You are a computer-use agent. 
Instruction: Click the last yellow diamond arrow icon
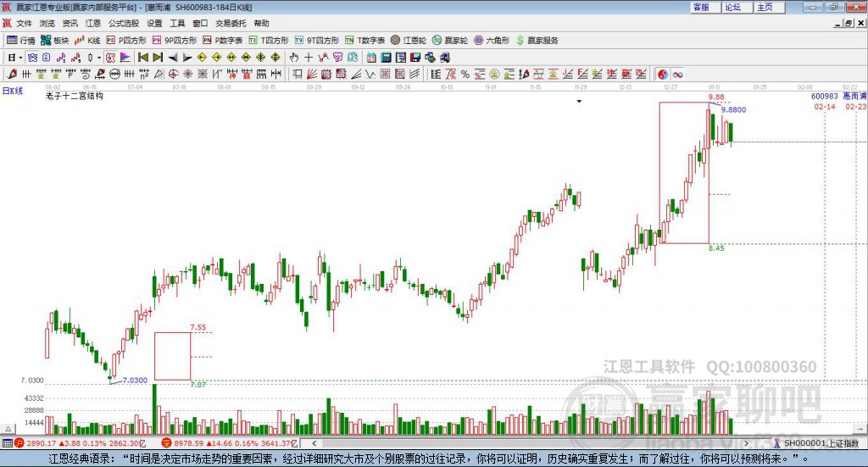pyautogui.click(x=275, y=57)
